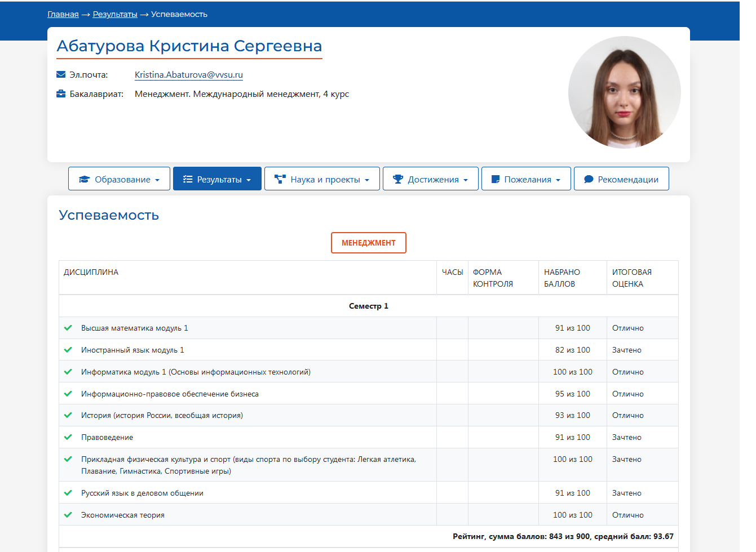Click the briefcase icon beside Бакалавриат
This screenshot has width=756, height=552.
(61, 94)
